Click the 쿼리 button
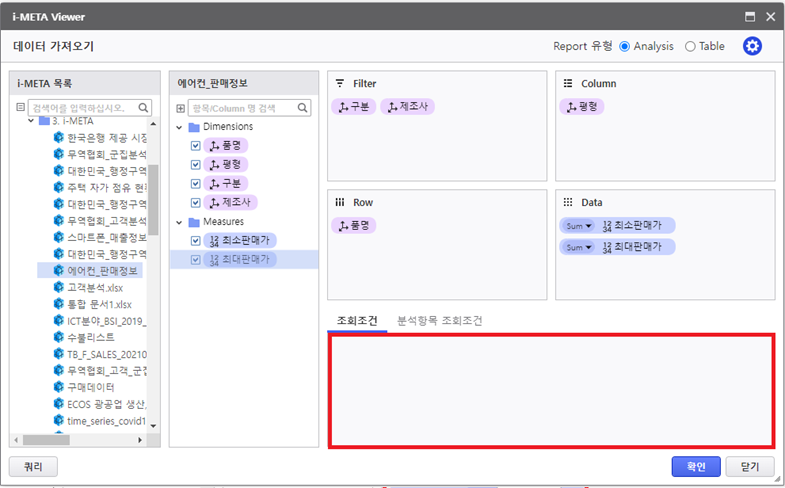The height and width of the screenshot is (488, 785). click(33, 466)
